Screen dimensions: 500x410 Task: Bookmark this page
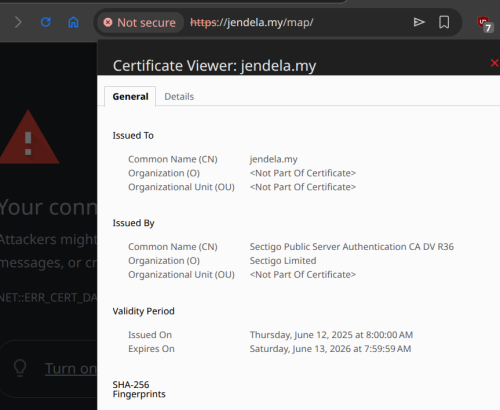[444, 22]
